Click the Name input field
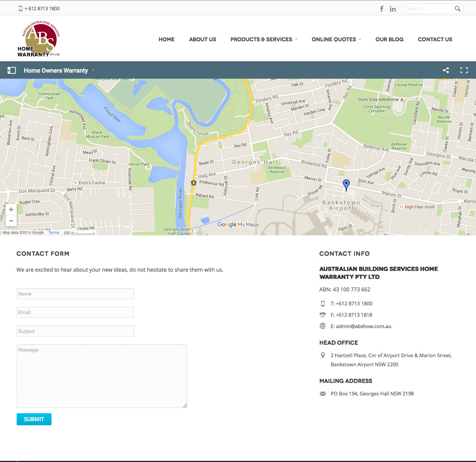 pyautogui.click(x=75, y=294)
